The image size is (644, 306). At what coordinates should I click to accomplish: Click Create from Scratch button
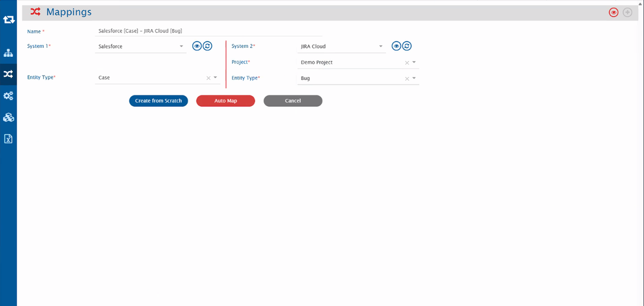159,101
